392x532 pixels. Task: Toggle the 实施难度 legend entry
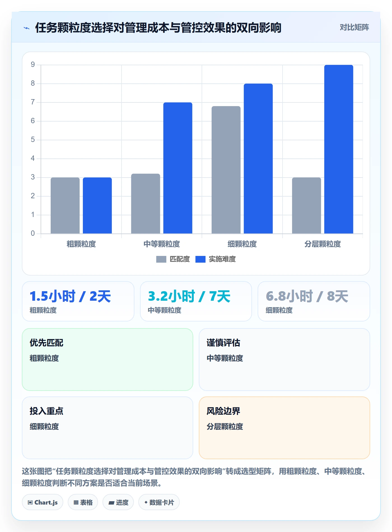pos(216,259)
